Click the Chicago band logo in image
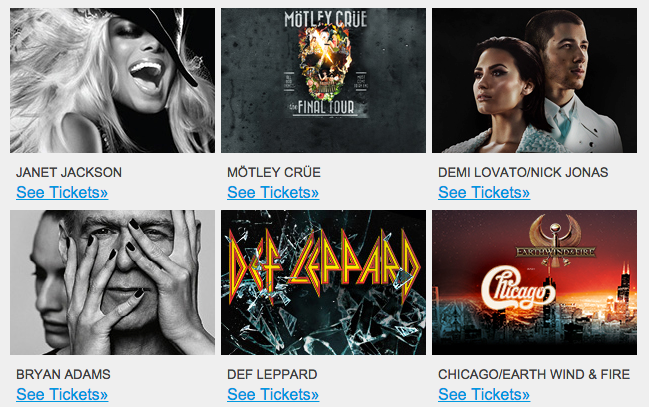This screenshot has height=407, width=649. coord(517,287)
